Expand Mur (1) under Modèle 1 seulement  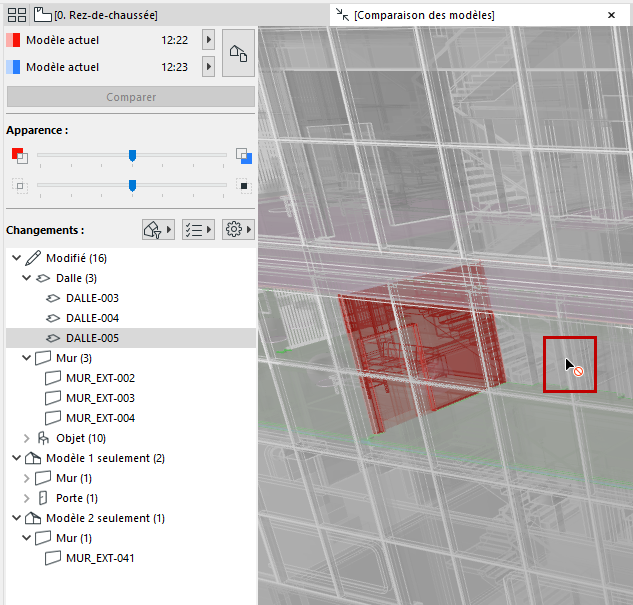tap(26, 478)
